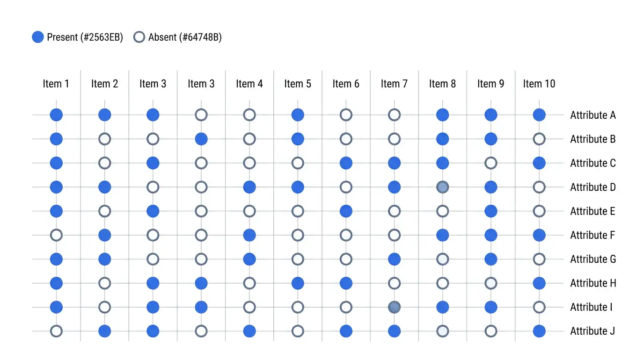Select the dimmed dot at Item 7, Attribute I
The width and height of the screenshot is (644, 359).
pos(394,307)
